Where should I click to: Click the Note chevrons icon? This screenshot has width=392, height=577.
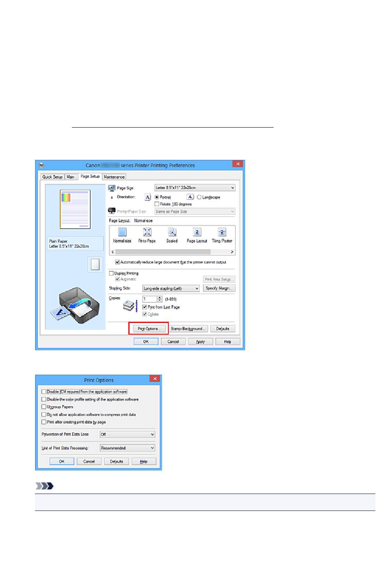[45, 486]
